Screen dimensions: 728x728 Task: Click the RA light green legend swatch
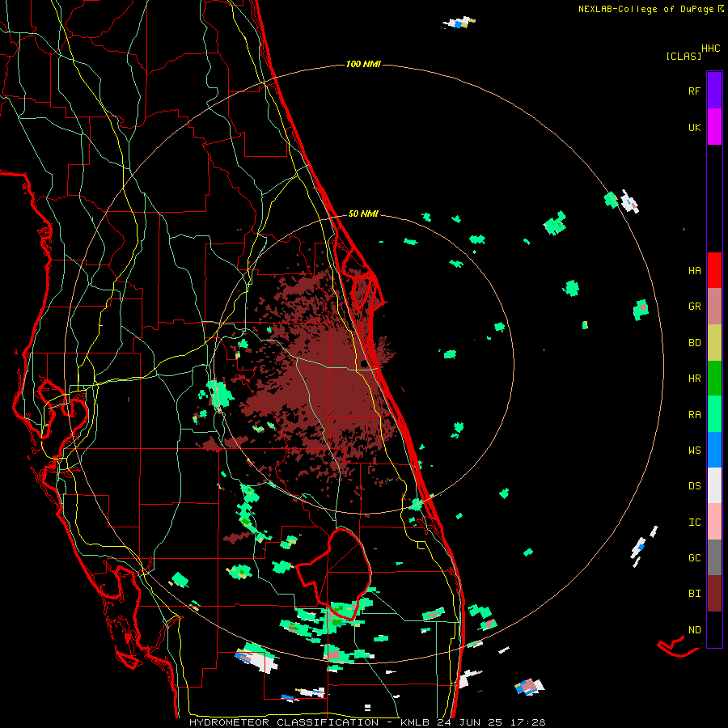(714, 414)
